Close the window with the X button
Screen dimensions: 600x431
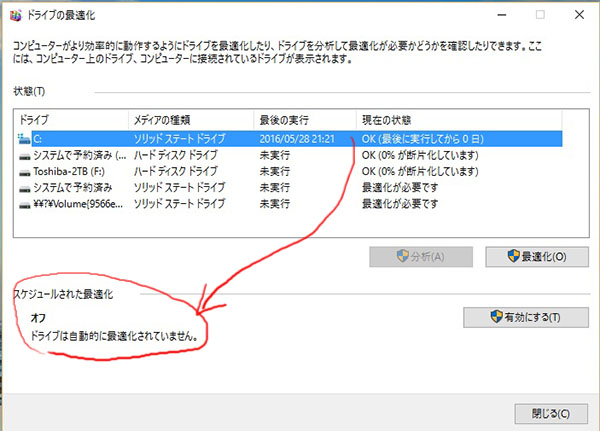[579, 15]
